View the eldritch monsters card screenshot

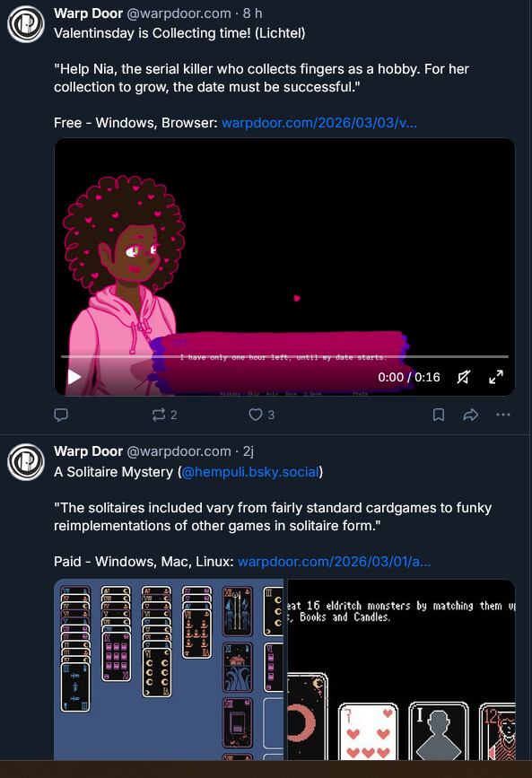(x=401, y=669)
